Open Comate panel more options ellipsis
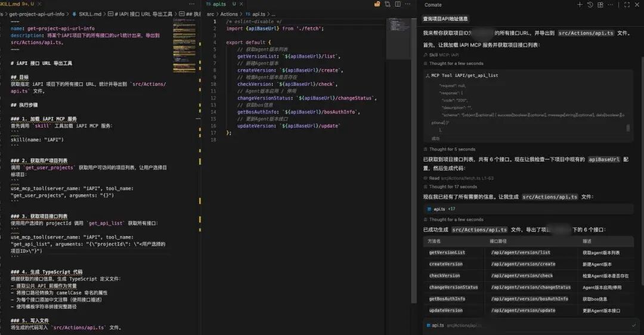This screenshot has width=644, height=335. (x=611, y=5)
